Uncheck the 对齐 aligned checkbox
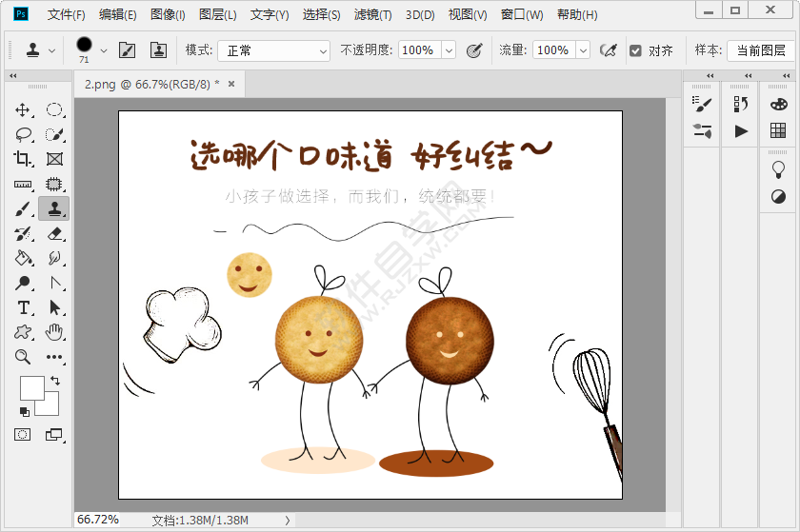 (635, 50)
